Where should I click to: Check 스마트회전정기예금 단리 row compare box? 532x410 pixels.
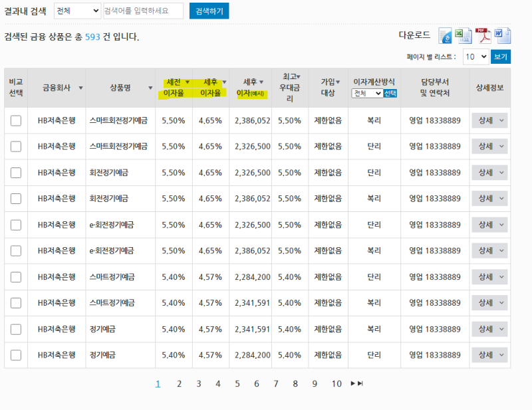pyautogui.click(x=16, y=146)
